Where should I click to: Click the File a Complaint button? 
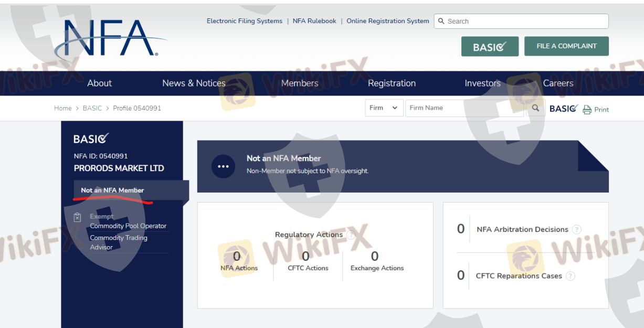[566, 46]
